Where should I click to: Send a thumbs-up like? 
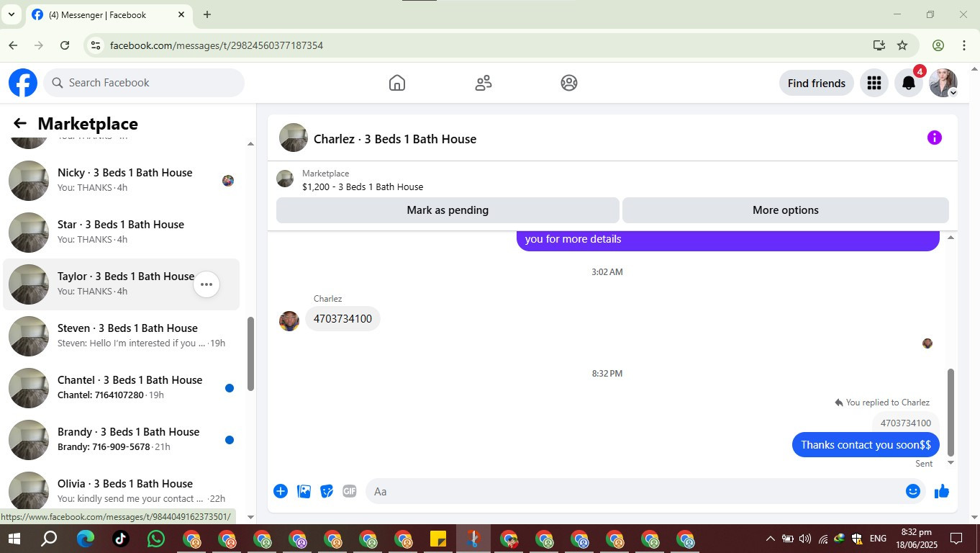point(942,491)
